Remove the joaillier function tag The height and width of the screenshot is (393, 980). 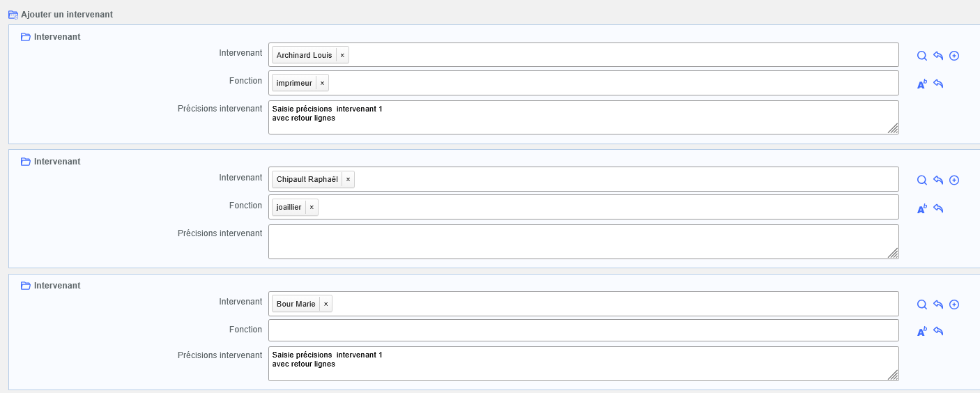point(312,208)
